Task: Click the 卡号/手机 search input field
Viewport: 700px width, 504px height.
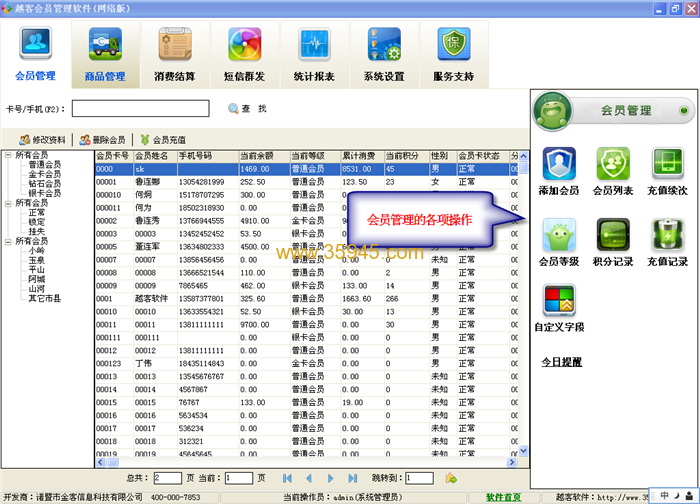Action: click(141, 108)
